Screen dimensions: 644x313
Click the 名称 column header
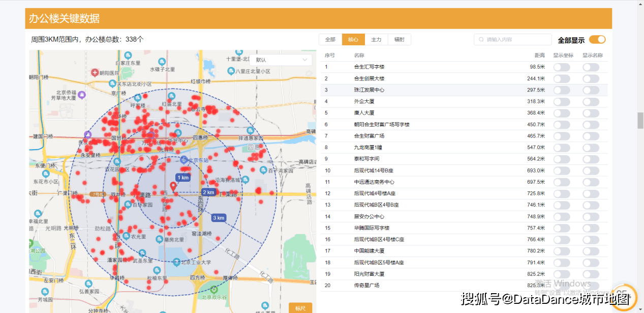(359, 55)
